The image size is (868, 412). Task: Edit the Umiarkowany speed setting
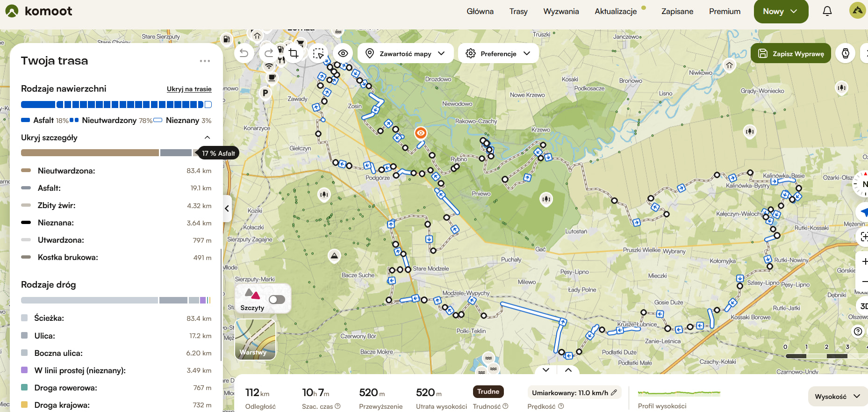(574, 393)
